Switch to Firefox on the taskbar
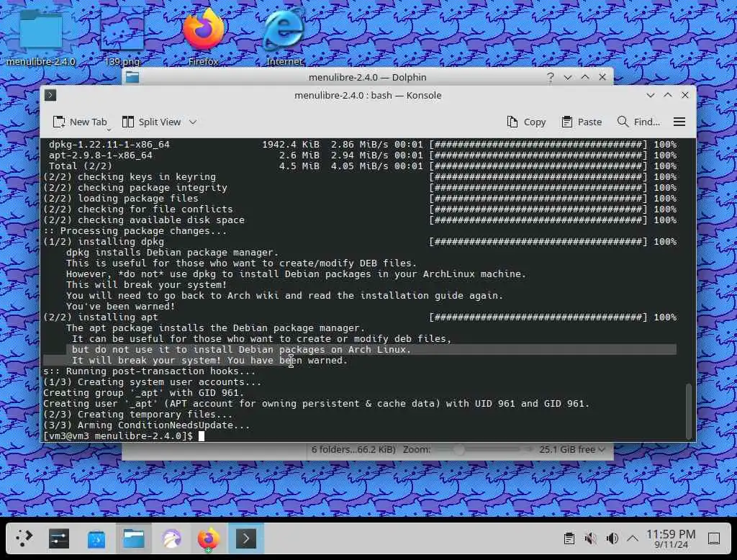 tap(209, 538)
